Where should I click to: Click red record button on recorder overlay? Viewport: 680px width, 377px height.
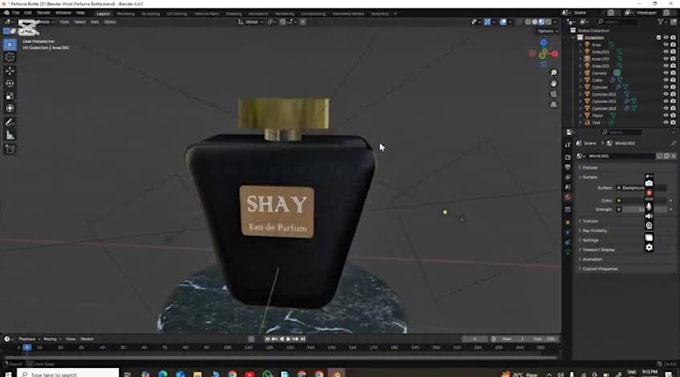coord(649,193)
